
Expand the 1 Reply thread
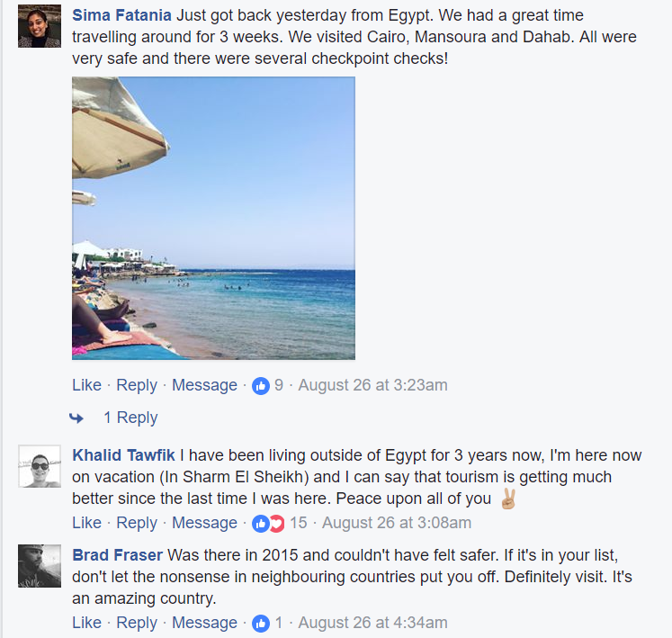[x=130, y=418]
